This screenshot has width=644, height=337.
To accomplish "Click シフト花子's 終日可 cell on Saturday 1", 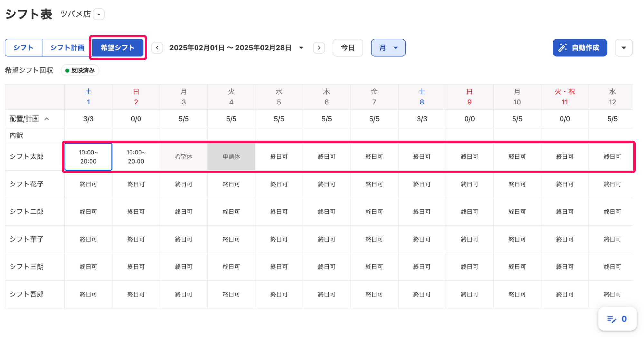I will pyautogui.click(x=88, y=184).
